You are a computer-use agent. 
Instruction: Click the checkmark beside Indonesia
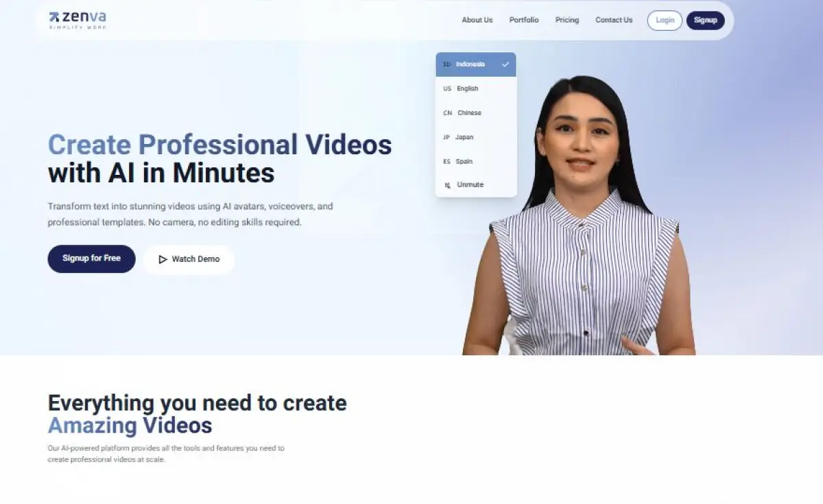pos(505,64)
